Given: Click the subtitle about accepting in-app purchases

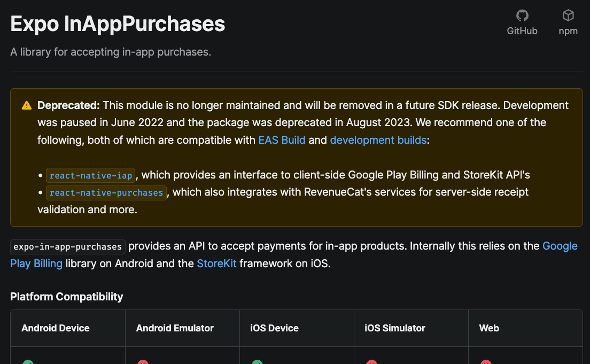Looking at the screenshot, I should tap(111, 52).
